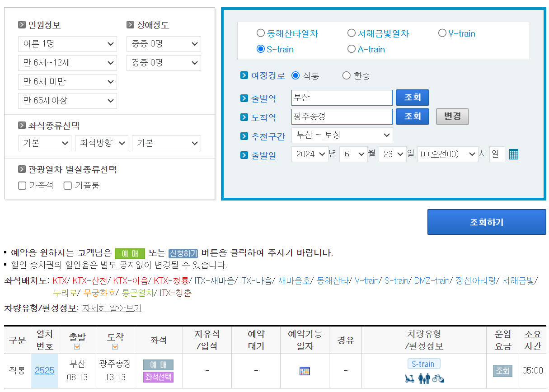This screenshot has height=392, width=549.
Task: Click inside the 출발역 departure station field
Action: [342, 98]
